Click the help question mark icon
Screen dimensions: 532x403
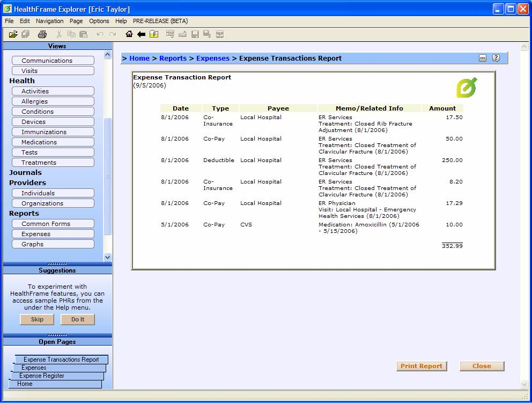(496, 58)
